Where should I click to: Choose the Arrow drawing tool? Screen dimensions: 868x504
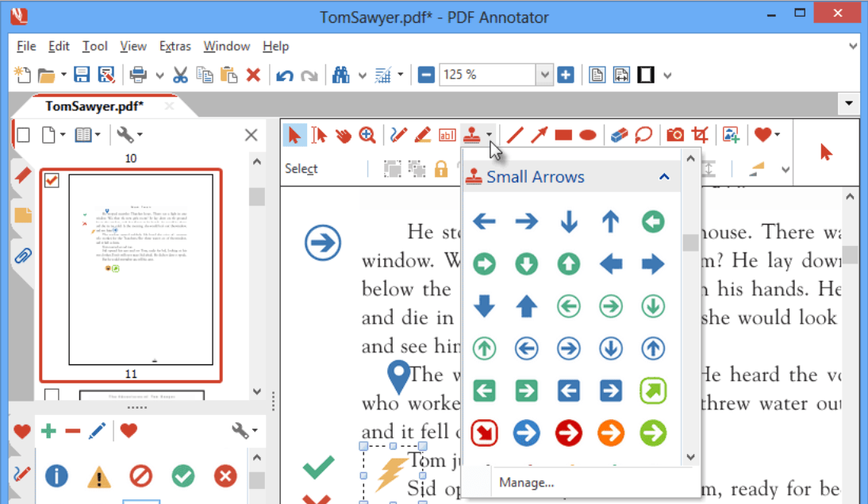[x=539, y=135]
